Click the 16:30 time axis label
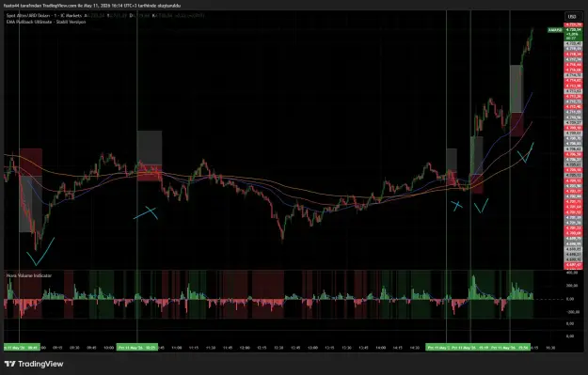Screen dimensions: 588x375 550,348
